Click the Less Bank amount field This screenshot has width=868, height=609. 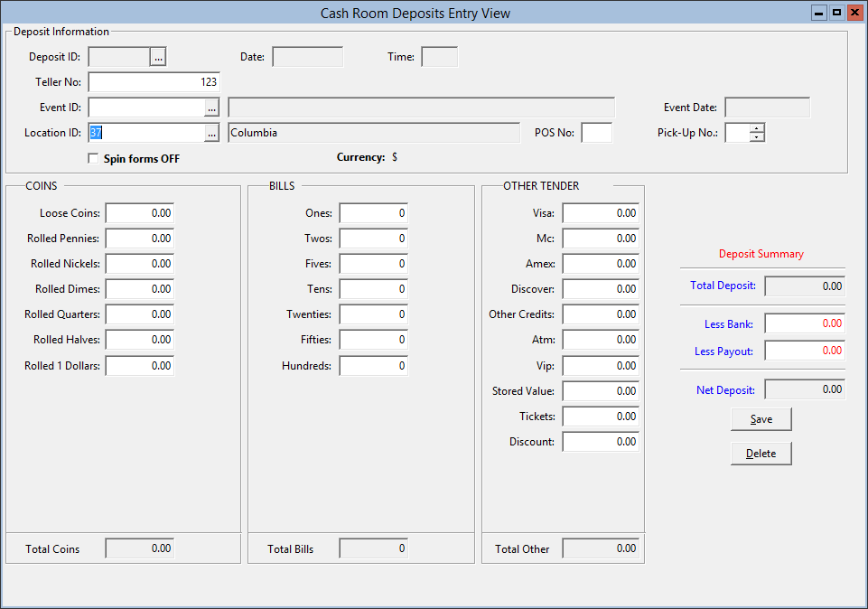click(805, 323)
